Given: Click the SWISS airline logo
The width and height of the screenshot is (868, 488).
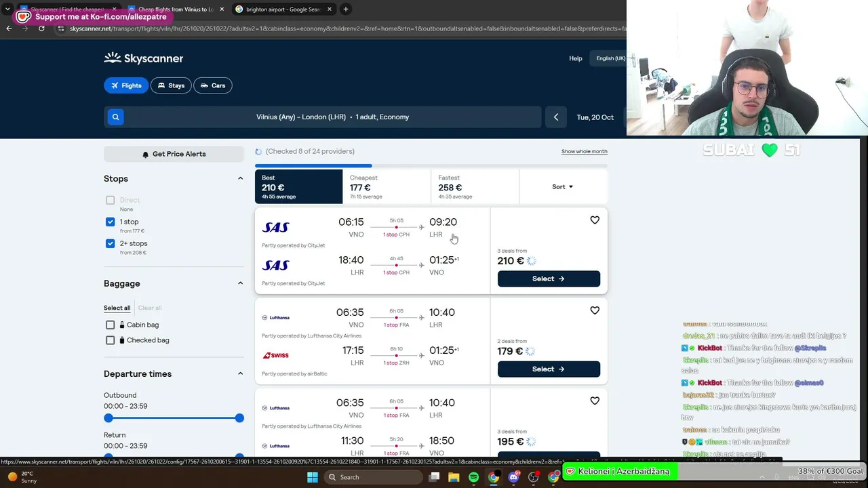Looking at the screenshot, I should pos(276,355).
